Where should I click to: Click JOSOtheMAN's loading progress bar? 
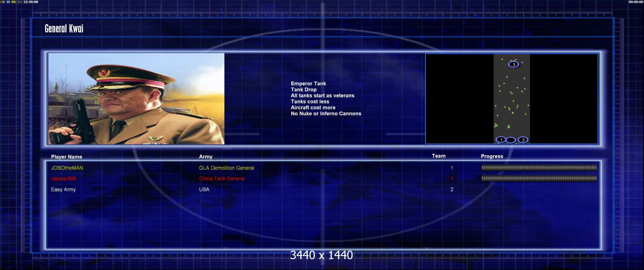(x=539, y=167)
